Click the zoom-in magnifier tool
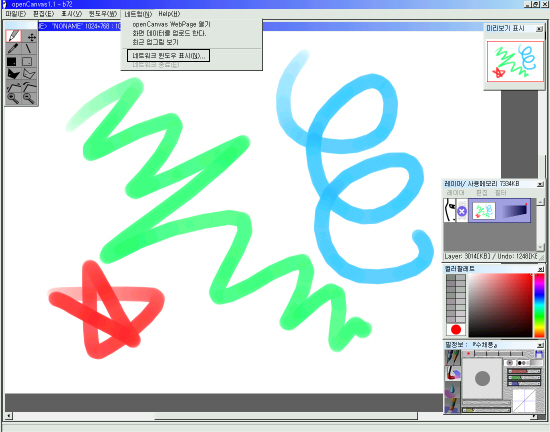The image size is (550, 432). pyautogui.click(x=13, y=99)
